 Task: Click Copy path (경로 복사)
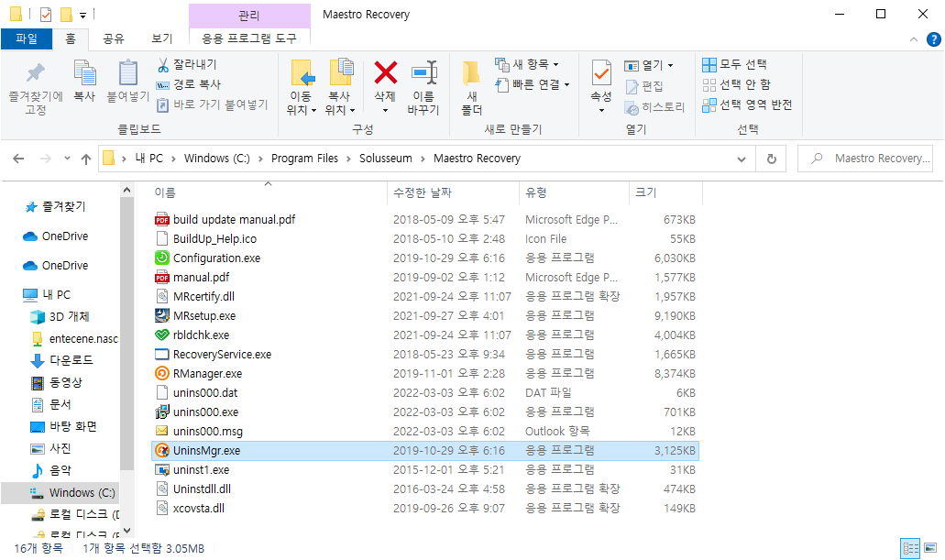pyautogui.click(x=189, y=84)
